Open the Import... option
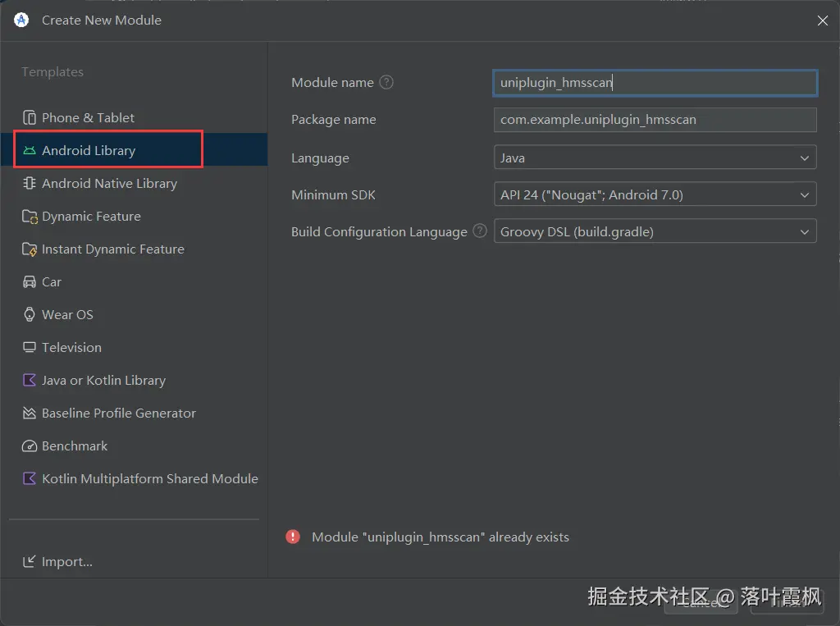Viewport: 840px width, 626px height. click(x=58, y=561)
